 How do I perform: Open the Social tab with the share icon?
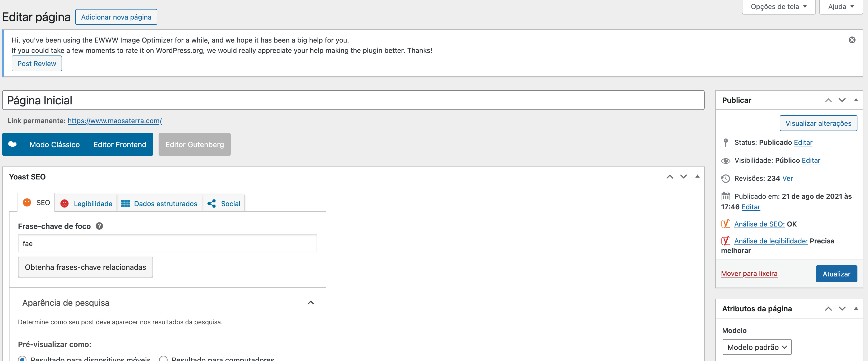click(x=224, y=203)
